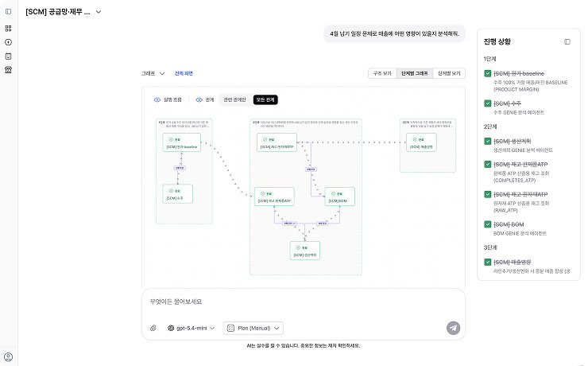Screen dimensions: 588x366
Task: Click the send message arrow button
Action: tap(453, 328)
